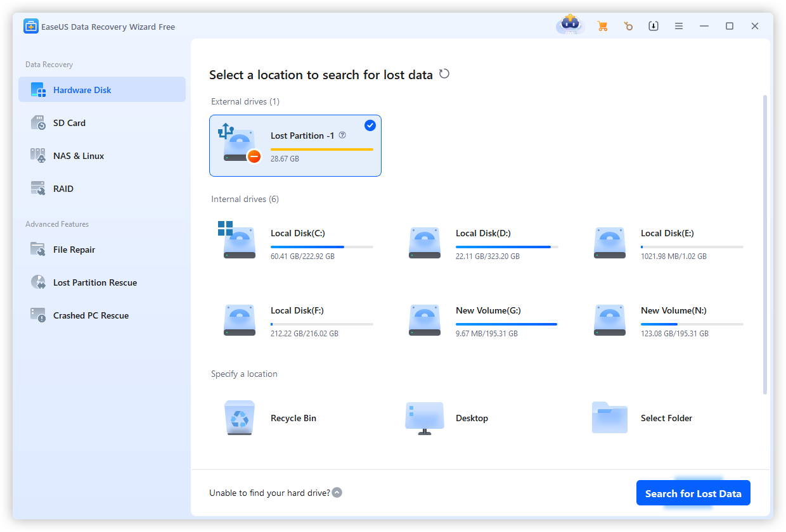This screenshot has width=786, height=532.
Task: Open the shopping cart to purchase upgrade
Action: [x=602, y=26]
